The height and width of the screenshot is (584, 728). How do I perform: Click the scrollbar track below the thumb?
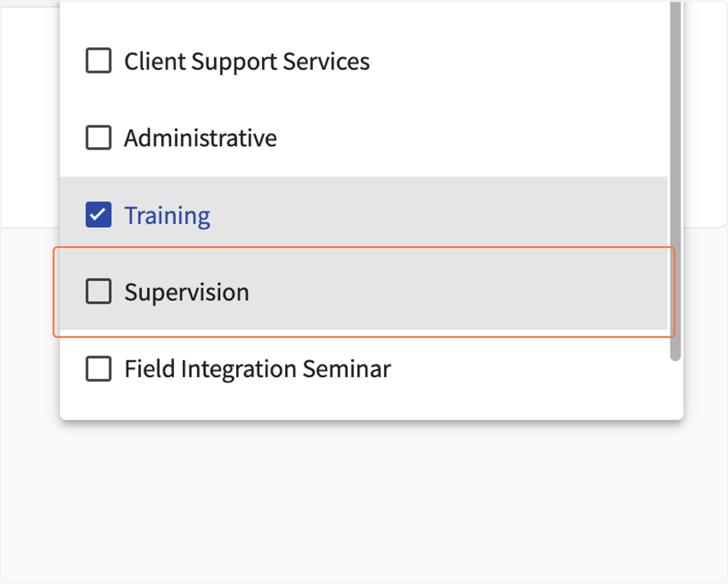tap(675, 388)
